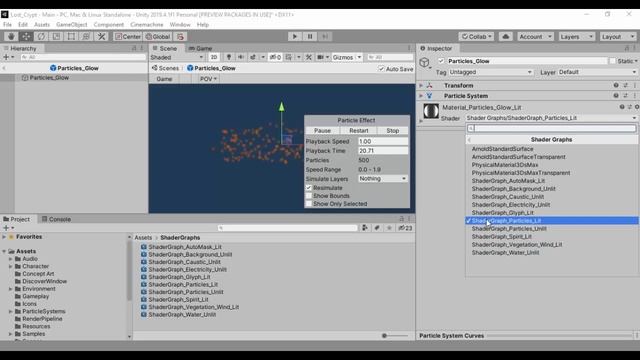Toggle scene audio icon
This screenshot has height=360, width=640.
[x=241, y=57]
